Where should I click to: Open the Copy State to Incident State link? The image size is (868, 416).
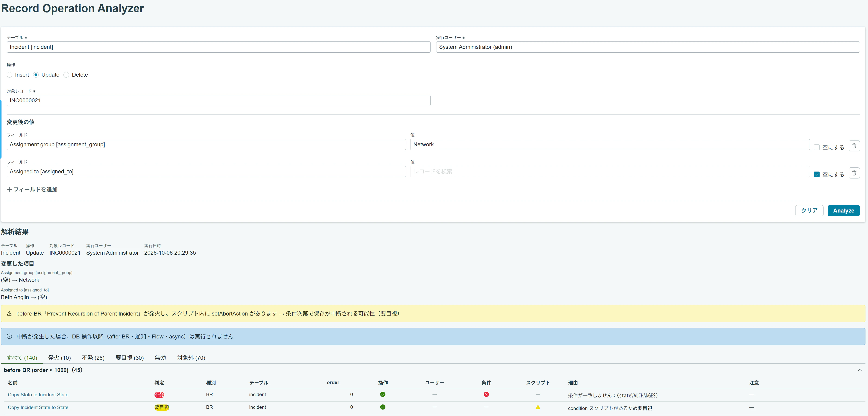[x=38, y=394]
